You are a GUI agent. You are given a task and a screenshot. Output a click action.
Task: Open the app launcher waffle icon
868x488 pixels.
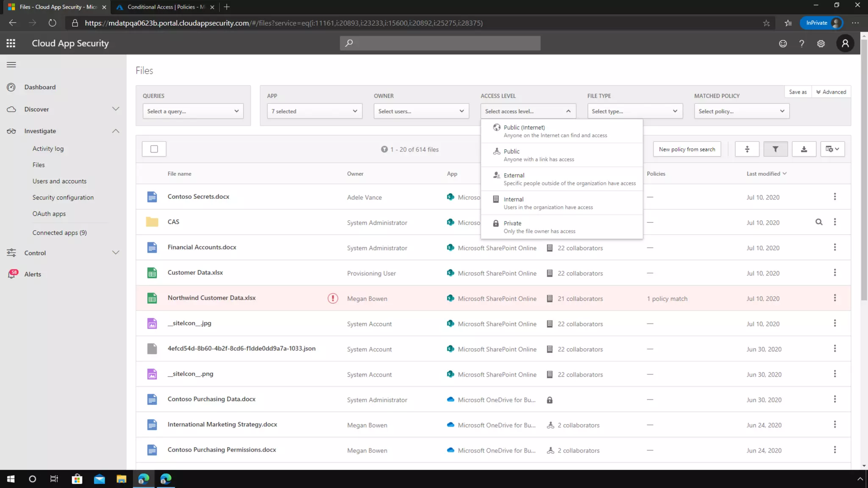11,43
